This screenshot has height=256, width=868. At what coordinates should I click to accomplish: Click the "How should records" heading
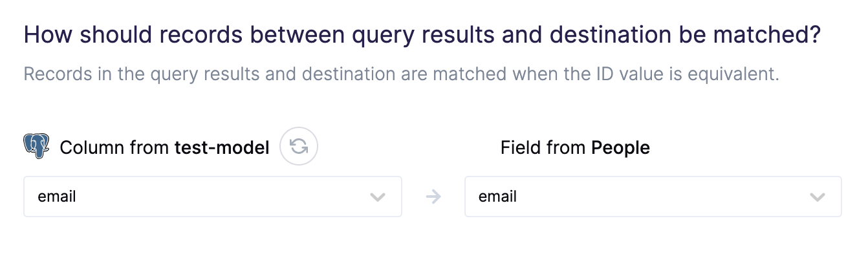[x=422, y=35]
